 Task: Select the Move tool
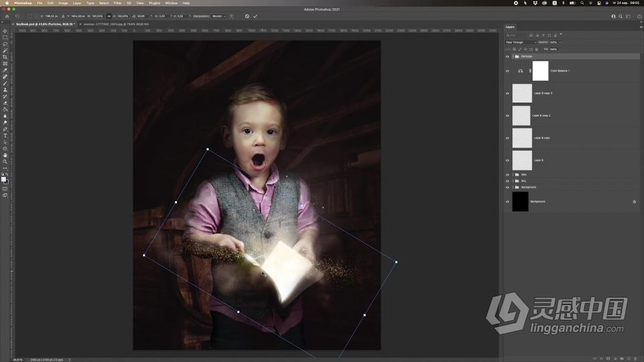[5, 32]
